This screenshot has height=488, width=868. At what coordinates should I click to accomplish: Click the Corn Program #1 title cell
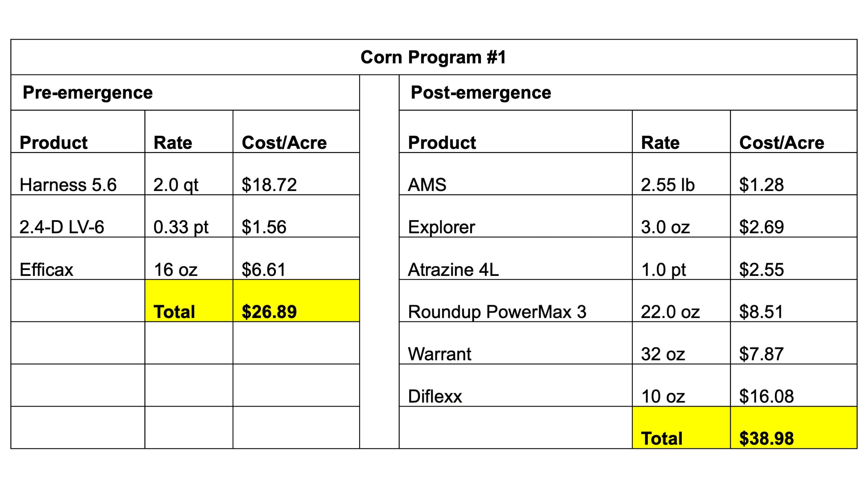pos(434,57)
